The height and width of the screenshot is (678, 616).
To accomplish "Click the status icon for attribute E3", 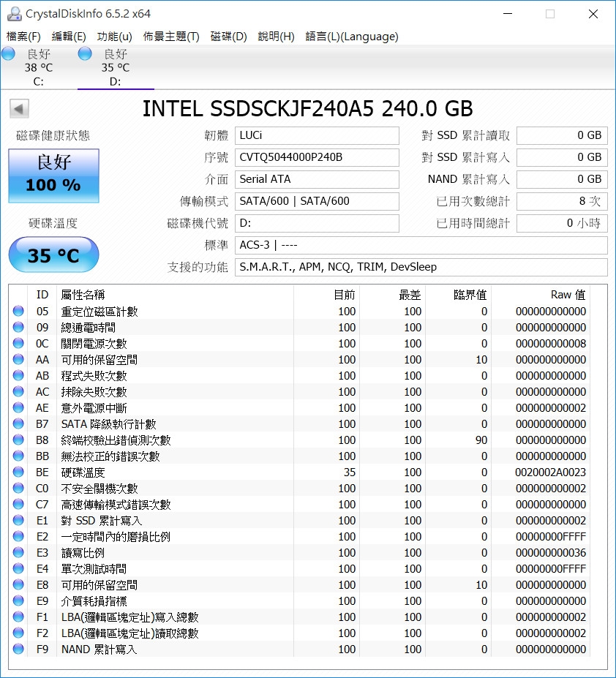I will [x=18, y=552].
